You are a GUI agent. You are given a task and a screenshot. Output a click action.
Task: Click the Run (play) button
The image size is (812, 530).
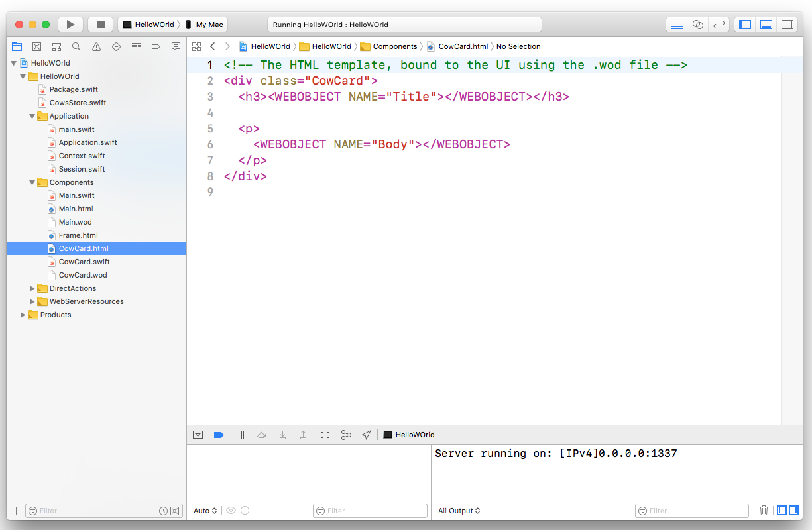coord(70,25)
